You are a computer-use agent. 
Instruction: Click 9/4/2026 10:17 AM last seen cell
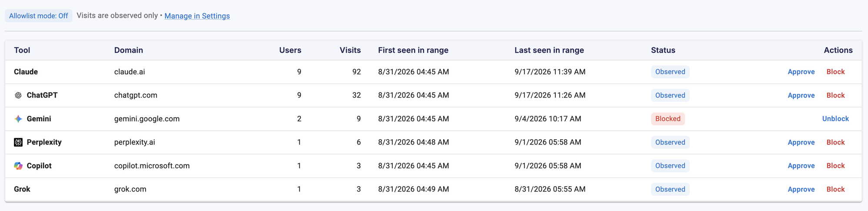548,119
